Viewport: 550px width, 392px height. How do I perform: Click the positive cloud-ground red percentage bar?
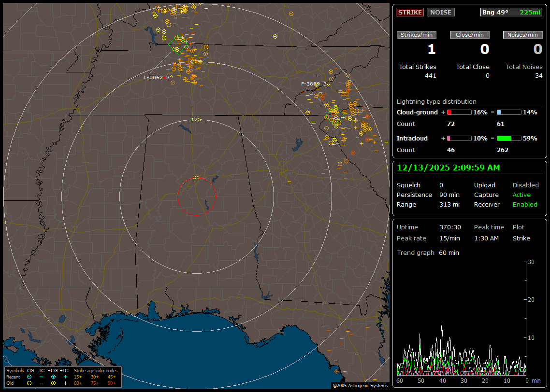click(x=459, y=112)
